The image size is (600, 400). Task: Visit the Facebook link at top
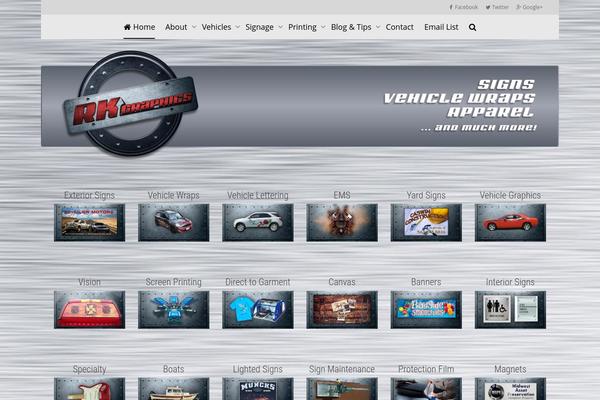[463, 7]
